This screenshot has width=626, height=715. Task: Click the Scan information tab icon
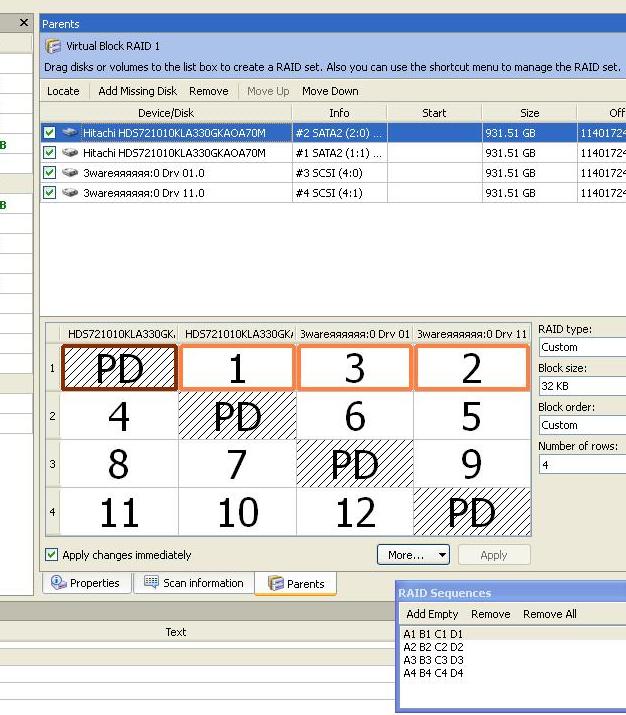tap(151, 582)
